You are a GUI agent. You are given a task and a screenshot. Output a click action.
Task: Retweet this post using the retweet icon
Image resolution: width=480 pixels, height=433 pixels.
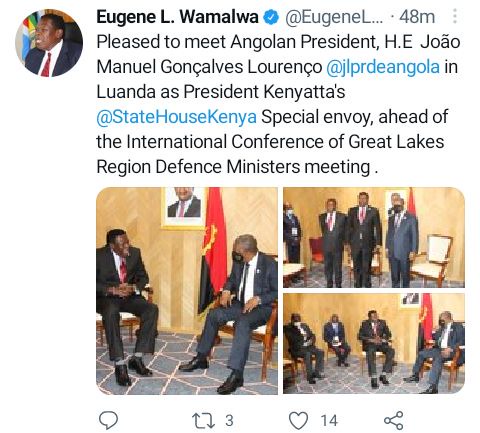click(203, 421)
